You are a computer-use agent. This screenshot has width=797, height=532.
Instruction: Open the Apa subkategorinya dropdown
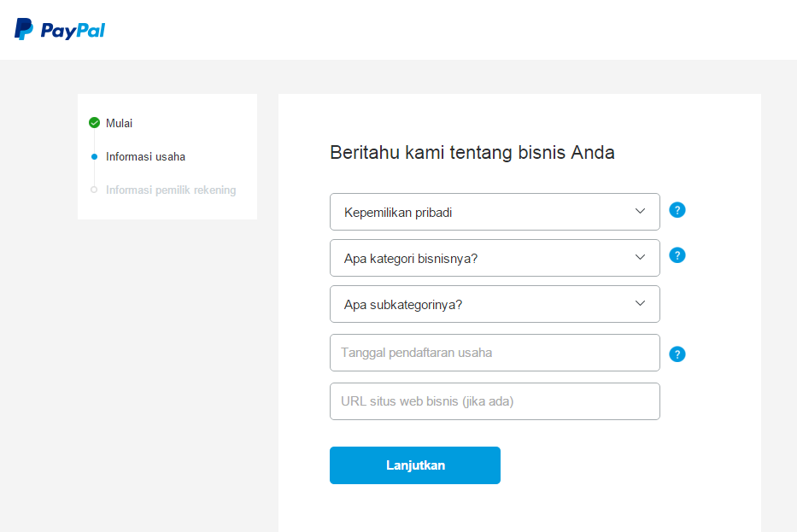pos(495,304)
